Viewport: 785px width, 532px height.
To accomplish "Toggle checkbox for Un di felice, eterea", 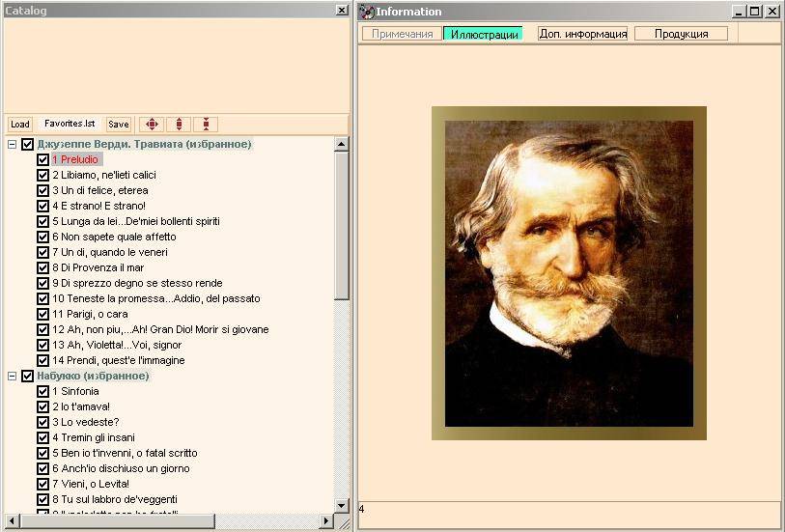I will tap(43, 190).
